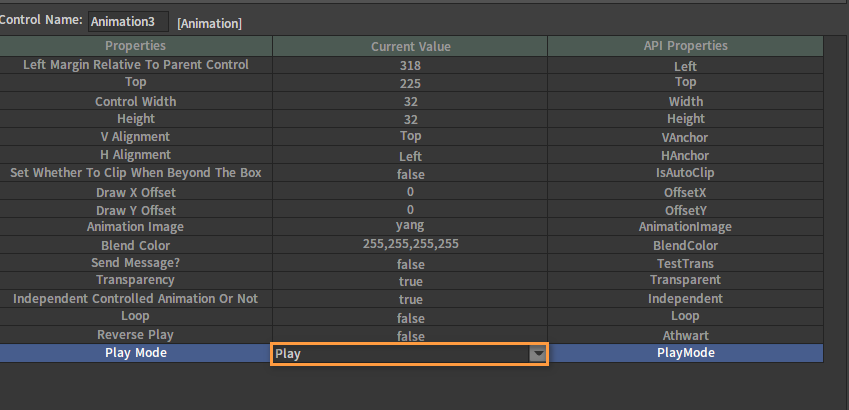Image resolution: width=849 pixels, height=410 pixels.
Task: Select the Animation Image property label
Action: (136, 227)
